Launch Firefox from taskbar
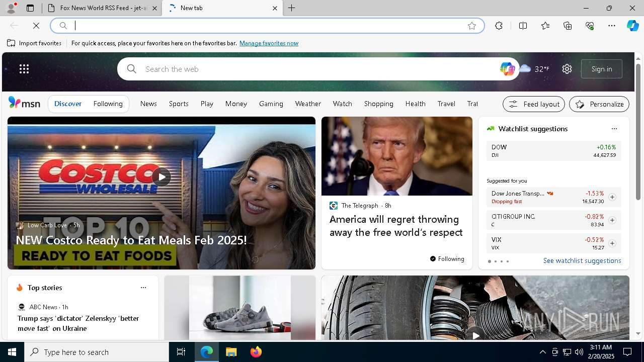The width and height of the screenshot is (644, 362). (256, 352)
